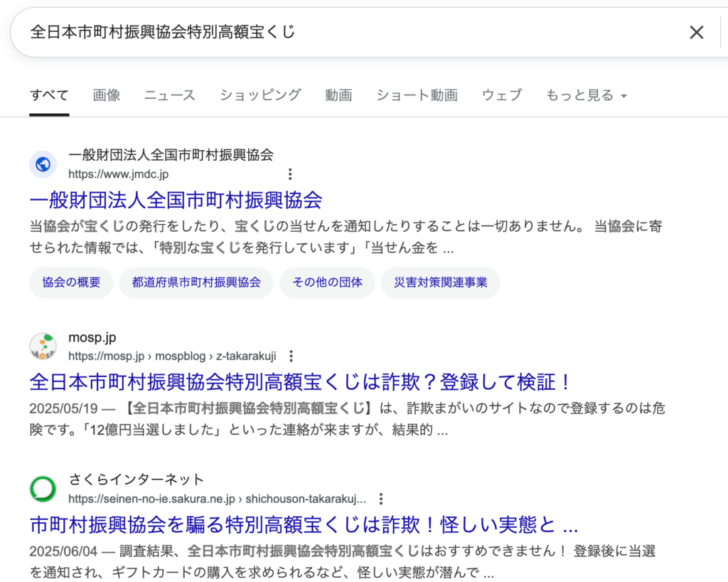Click the 2025/05/19 snippet of the mosp.jp result
The image size is (728, 582).
[x=347, y=419]
